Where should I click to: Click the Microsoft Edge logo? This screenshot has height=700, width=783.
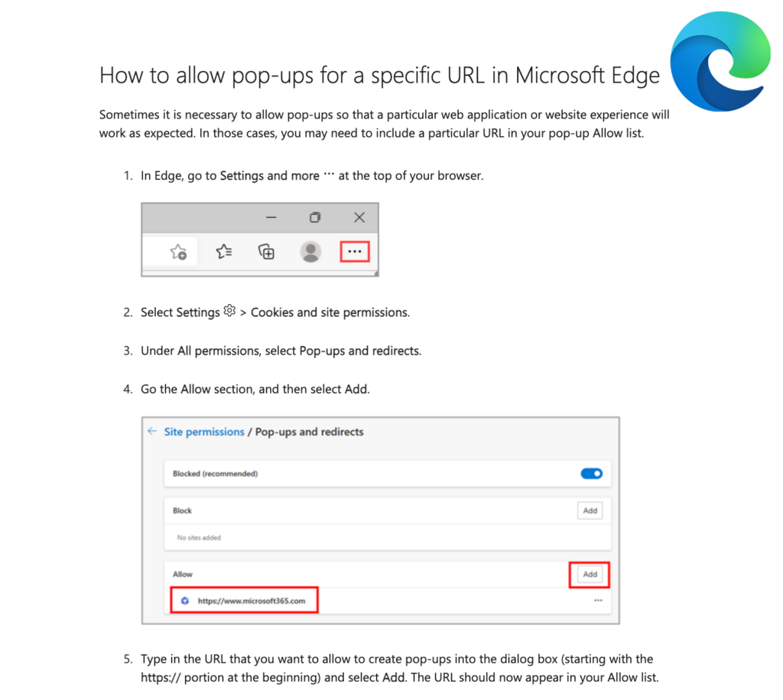pos(720,61)
